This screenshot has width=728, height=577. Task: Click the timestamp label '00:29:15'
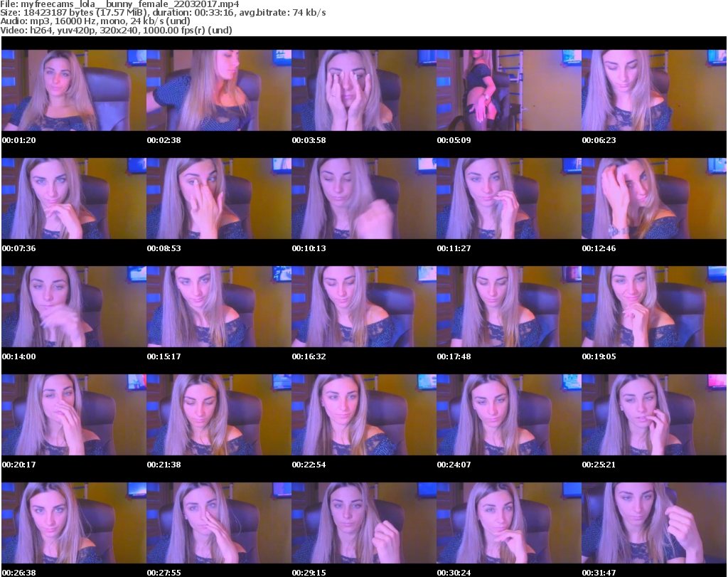(309, 573)
